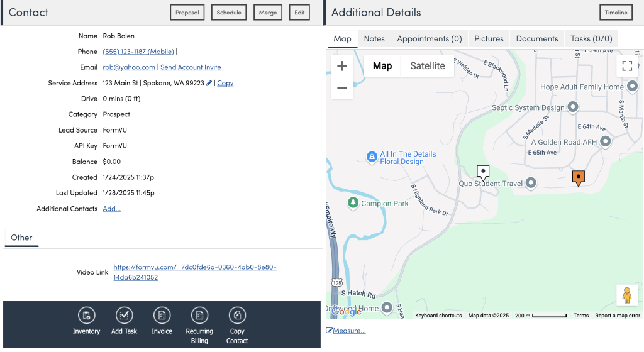Click the Prospect category value
644x352 pixels.
(x=116, y=114)
